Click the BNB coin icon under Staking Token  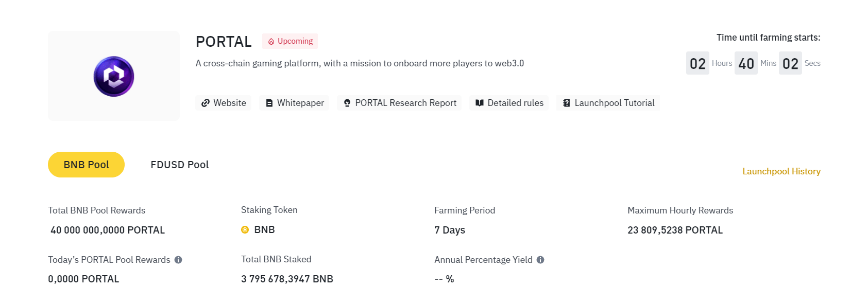[x=245, y=229]
